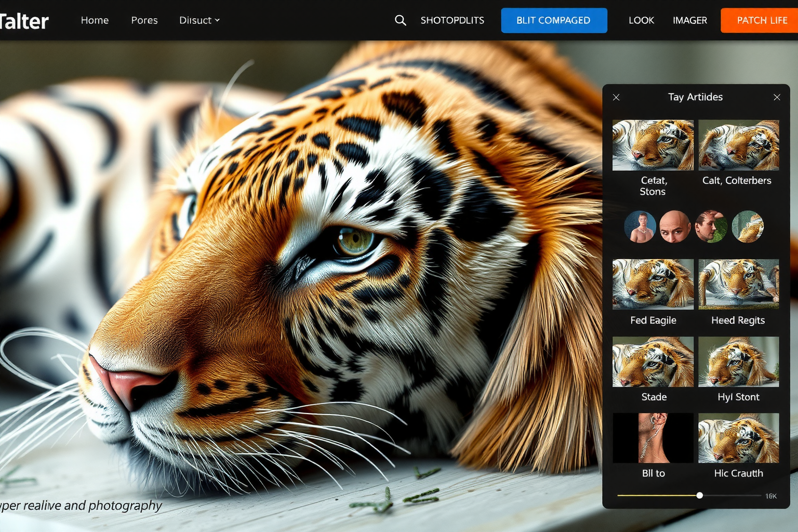Click the left X icon in the panel header
This screenshot has width=798, height=532.
616,97
